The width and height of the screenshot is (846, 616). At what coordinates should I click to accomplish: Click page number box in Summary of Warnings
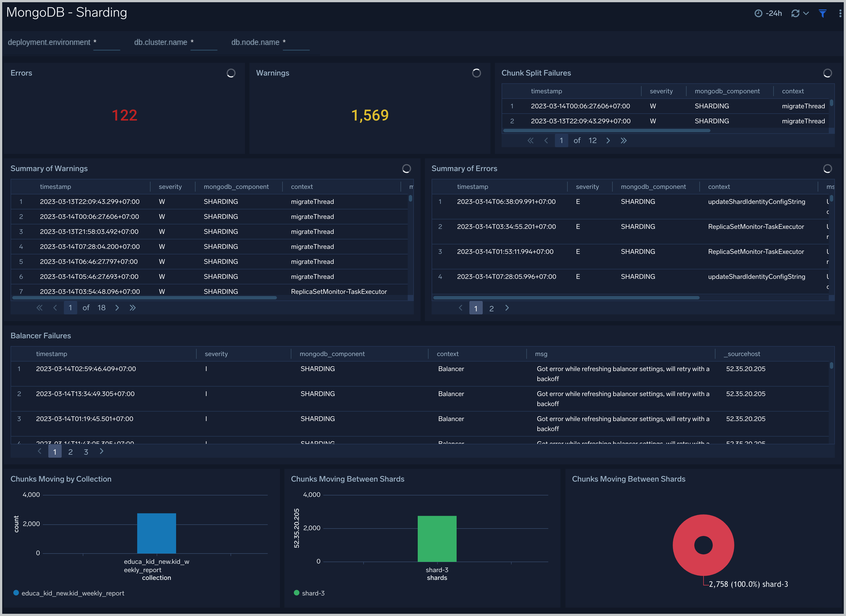point(71,308)
